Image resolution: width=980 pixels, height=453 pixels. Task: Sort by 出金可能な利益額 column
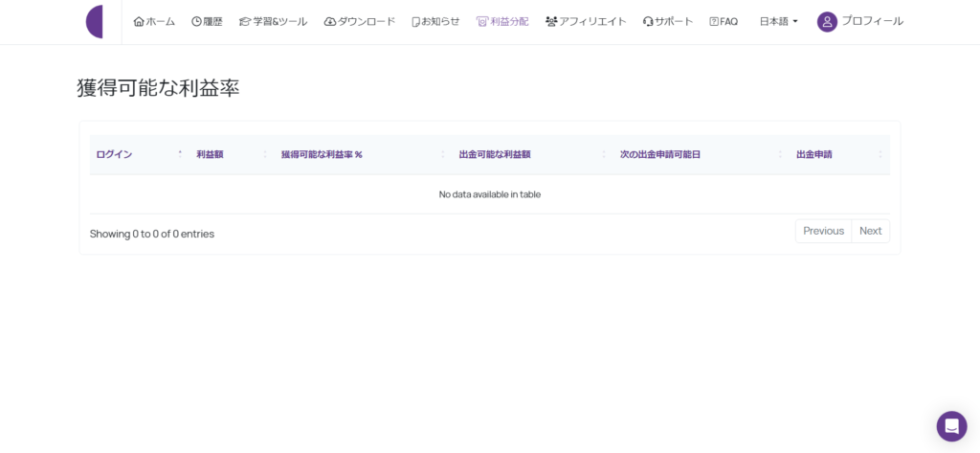coord(533,154)
